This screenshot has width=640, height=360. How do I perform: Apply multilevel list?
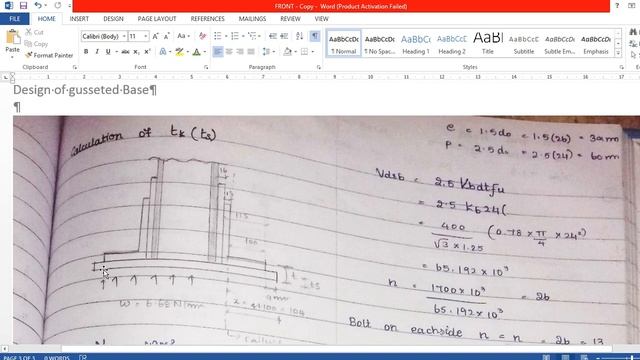[x=252, y=36]
